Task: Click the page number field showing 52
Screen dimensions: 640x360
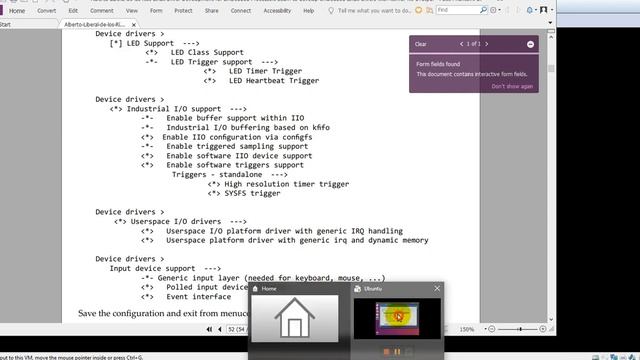Action: (237, 329)
